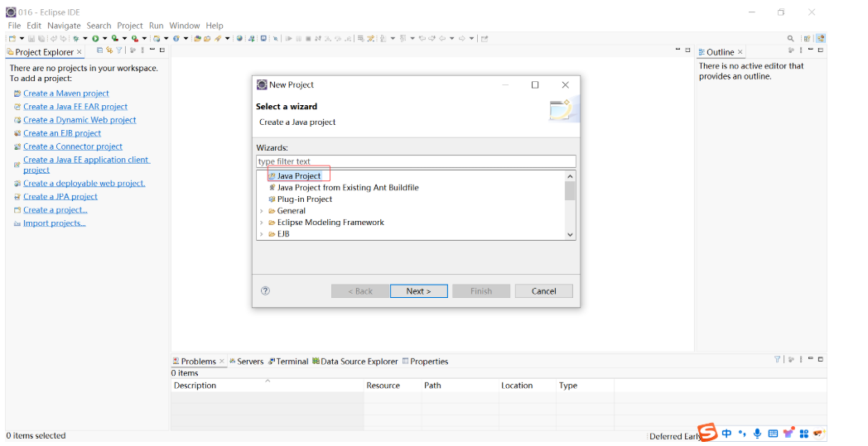This screenshot has height=446, width=868.
Task: Open the Window menu
Action: pyautogui.click(x=185, y=26)
